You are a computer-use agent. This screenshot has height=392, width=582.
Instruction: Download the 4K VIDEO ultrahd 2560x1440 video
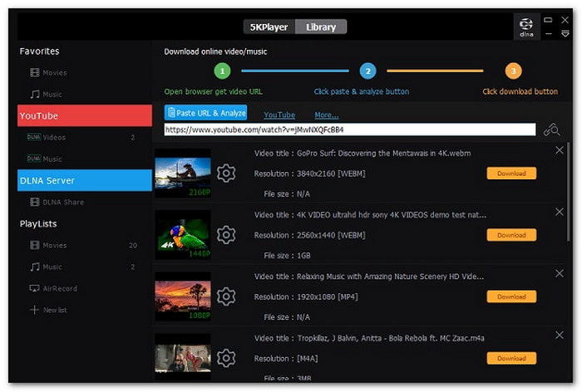(511, 235)
